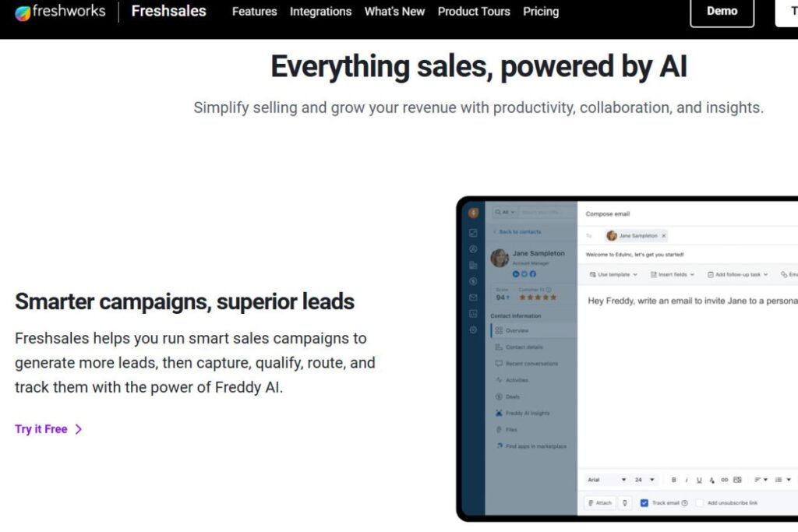The height and width of the screenshot is (532, 798).
Task: Click the Underline formatting icon
Action: click(x=699, y=480)
